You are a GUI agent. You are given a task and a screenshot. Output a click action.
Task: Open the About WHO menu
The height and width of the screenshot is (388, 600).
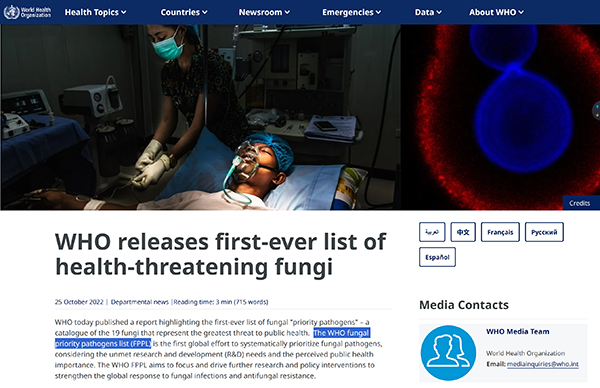tap(496, 12)
